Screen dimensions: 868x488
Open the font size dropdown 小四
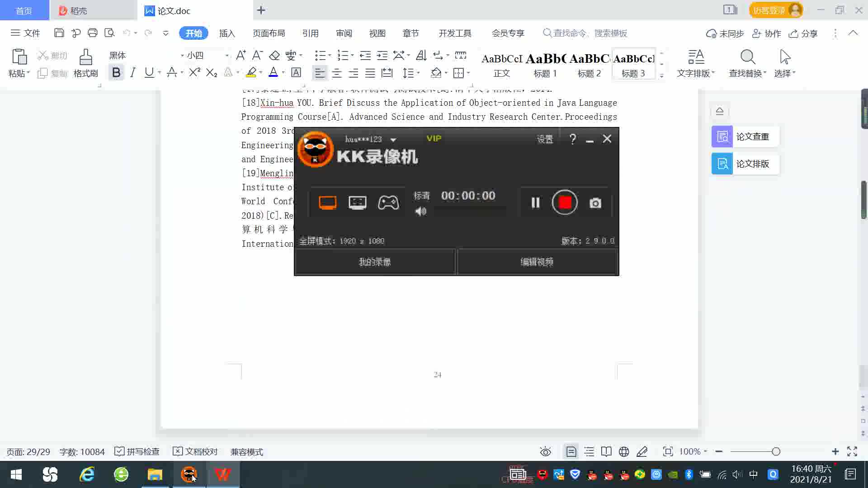click(x=226, y=56)
